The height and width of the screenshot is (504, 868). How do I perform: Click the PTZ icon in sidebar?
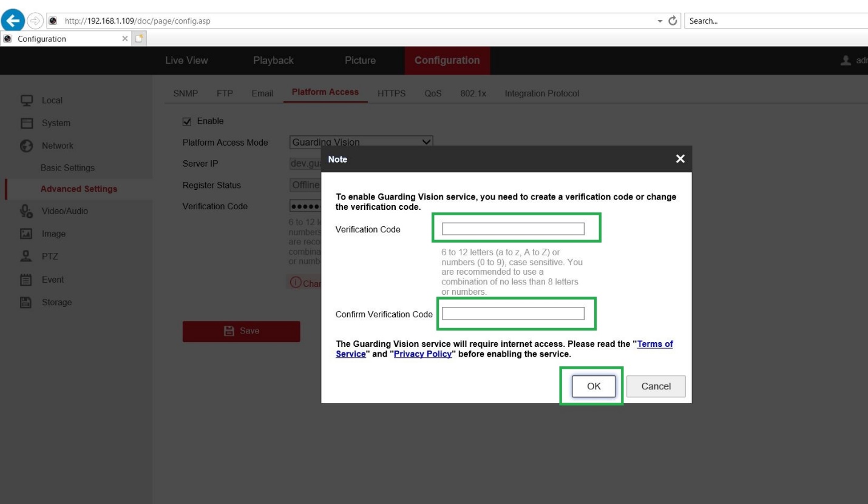[x=26, y=256]
